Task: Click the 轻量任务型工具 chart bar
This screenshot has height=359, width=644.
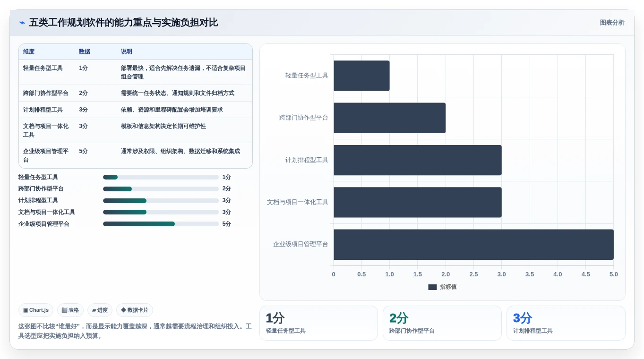Action: [361, 76]
